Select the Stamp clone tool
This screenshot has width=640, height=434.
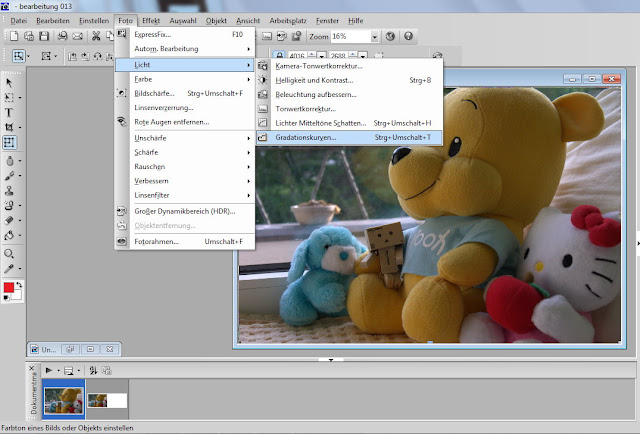(9, 189)
